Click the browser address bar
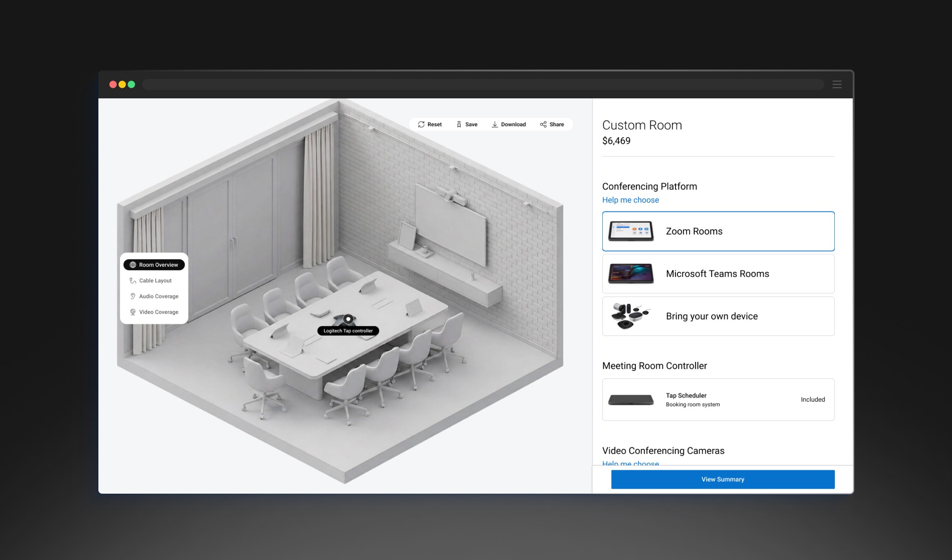 point(483,85)
